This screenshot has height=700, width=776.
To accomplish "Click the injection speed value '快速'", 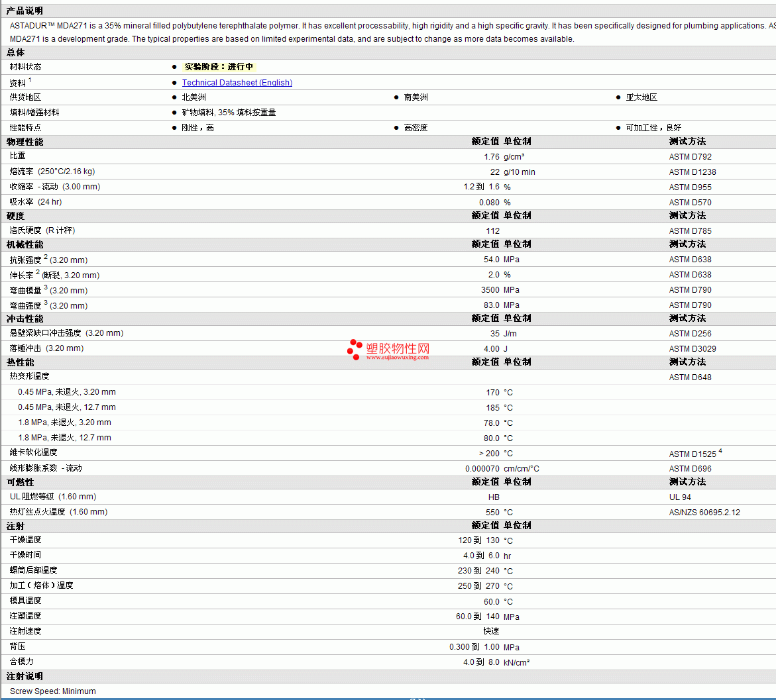I will [x=492, y=631].
